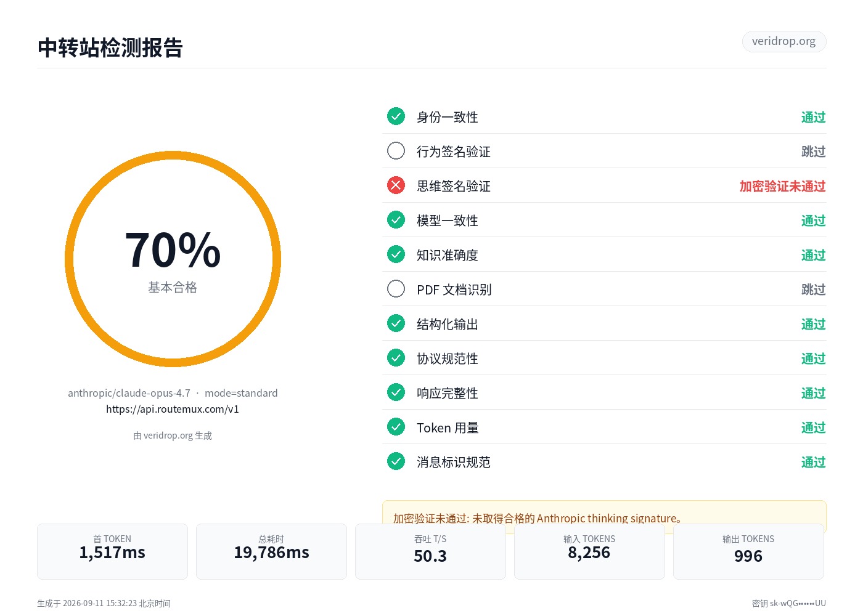Click the 协议规范性 row label
The height and width of the screenshot is (616, 863).
[448, 359]
